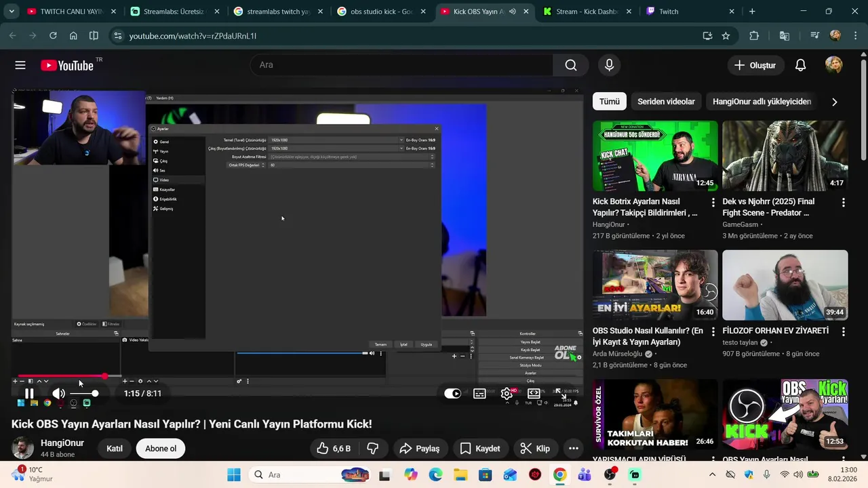Screen dimensions: 868x488
Task: Click the YouTube search field "Ara"
Action: 401,65
